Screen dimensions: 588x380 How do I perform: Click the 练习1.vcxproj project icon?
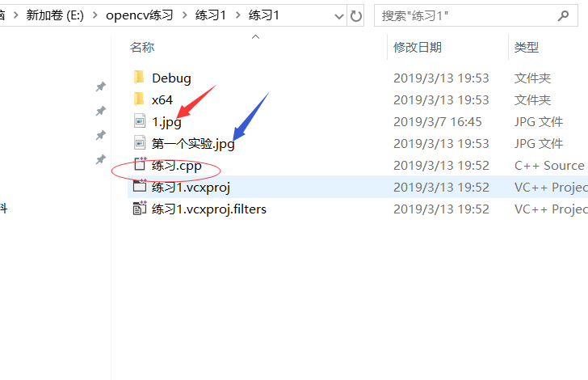point(140,186)
